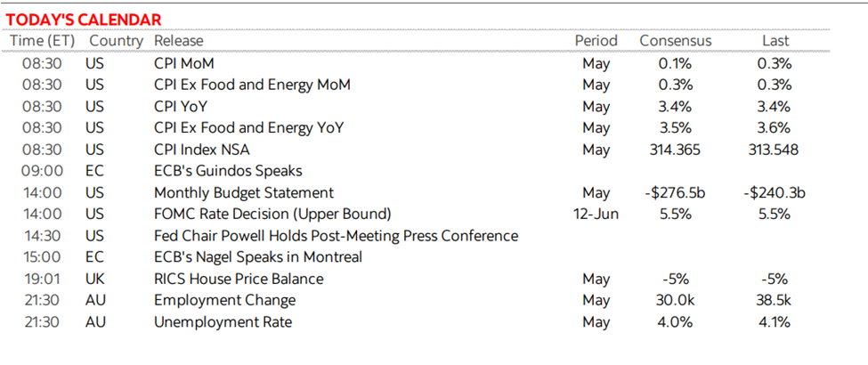Open CPI Ex Food and Energy MoM

click(x=252, y=85)
